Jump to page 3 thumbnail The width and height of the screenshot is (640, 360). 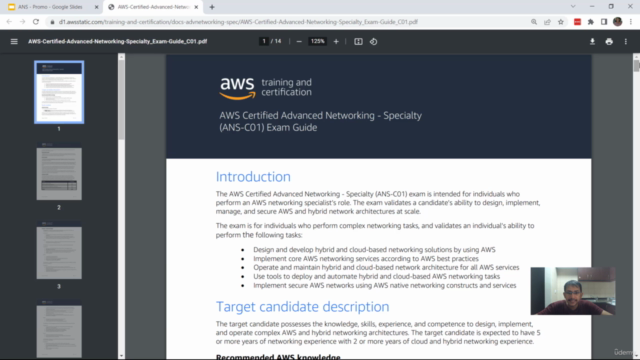[x=59, y=250]
